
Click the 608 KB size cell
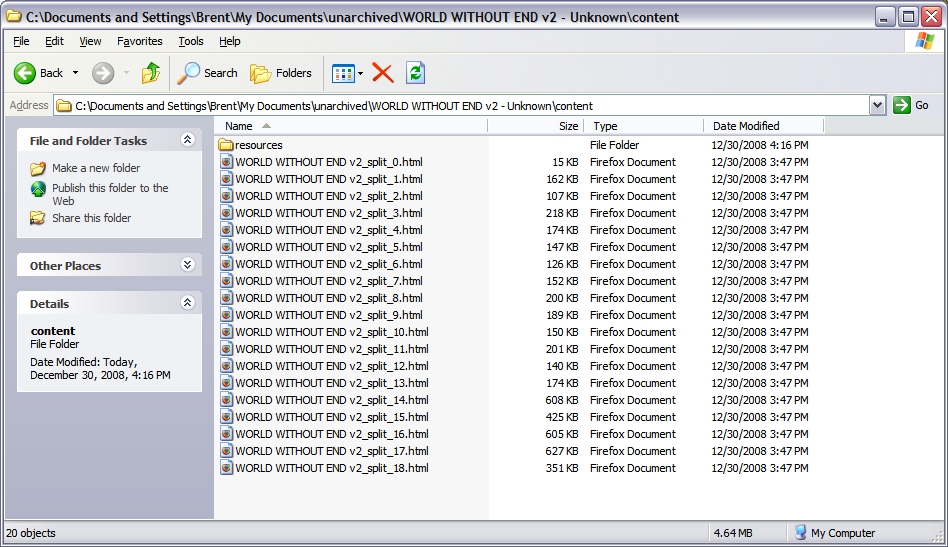coord(562,400)
